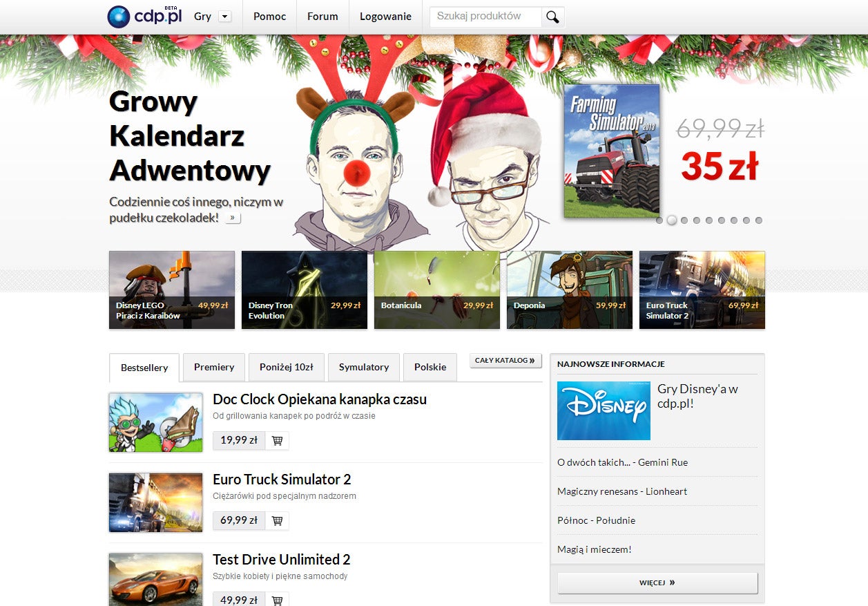Click the red '35 zł' promo price
This screenshot has height=606, width=868.
tap(720, 167)
